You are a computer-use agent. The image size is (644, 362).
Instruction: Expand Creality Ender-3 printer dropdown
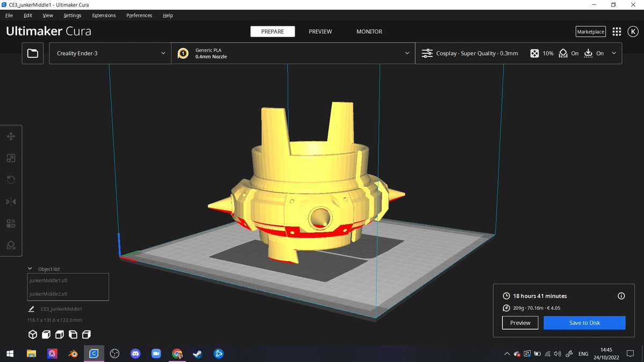[163, 53]
